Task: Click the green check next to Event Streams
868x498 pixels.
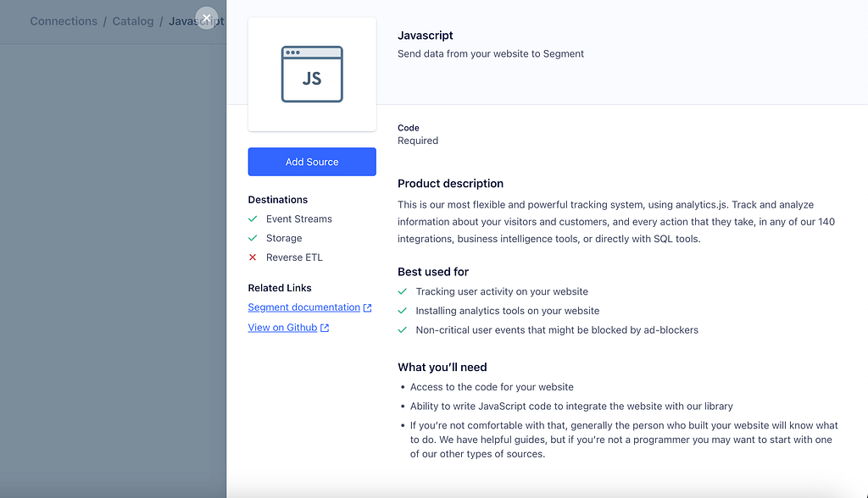Action: 253,219
